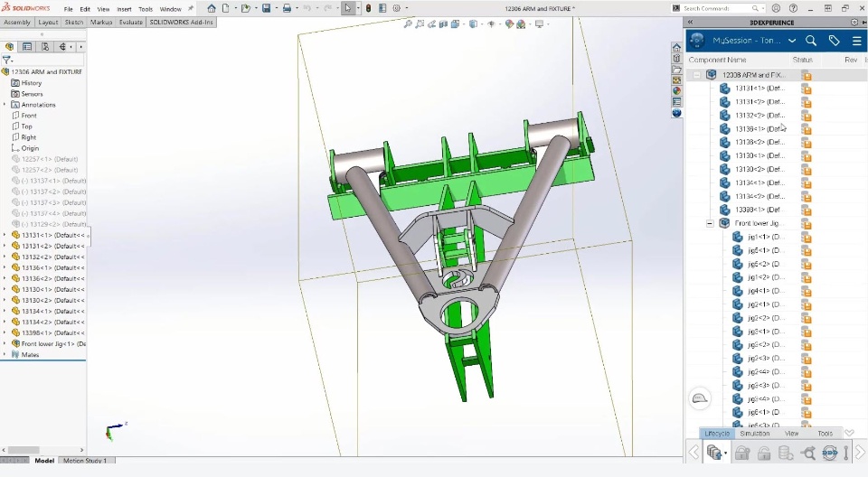This screenshot has height=477, width=868.
Task: Open Custom Properties tab in the task pane
Action: (x=676, y=102)
